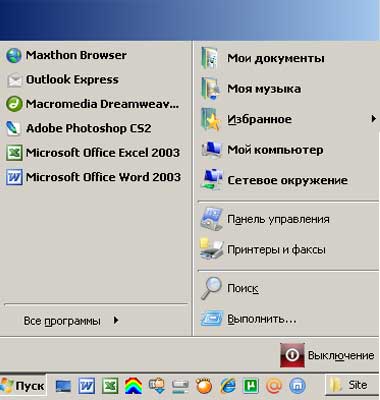Launch Excel from the quick launch bar
Screen dimensions: 380x400
(x=110, y=386)
